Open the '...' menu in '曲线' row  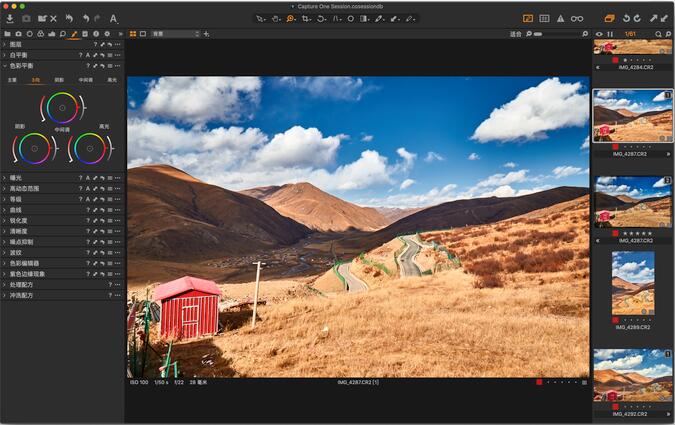coord(118,210)
